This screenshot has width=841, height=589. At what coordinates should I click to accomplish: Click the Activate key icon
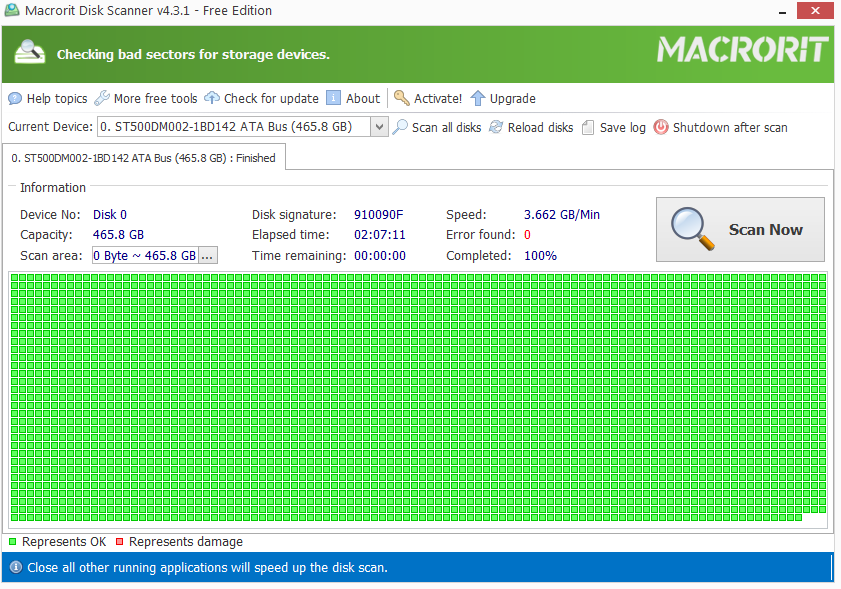[x=401, y=98]
